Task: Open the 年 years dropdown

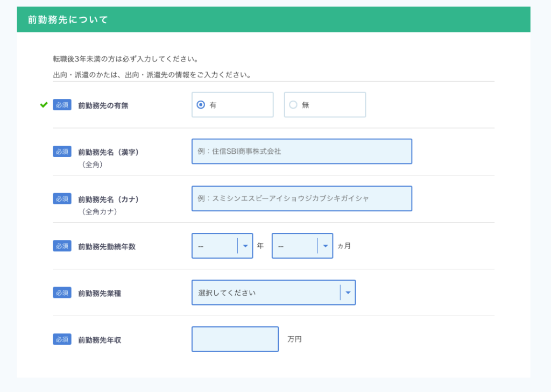Action: point(222,246)
